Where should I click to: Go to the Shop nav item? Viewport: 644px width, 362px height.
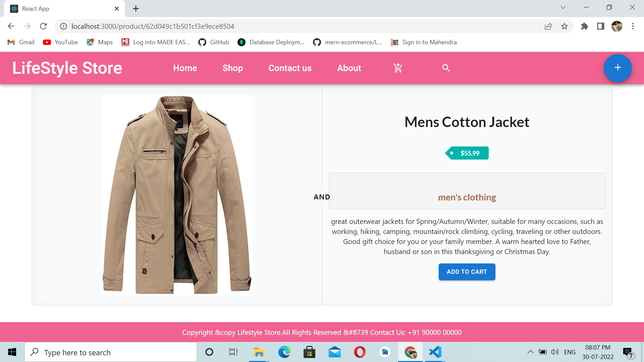(232, 68)
